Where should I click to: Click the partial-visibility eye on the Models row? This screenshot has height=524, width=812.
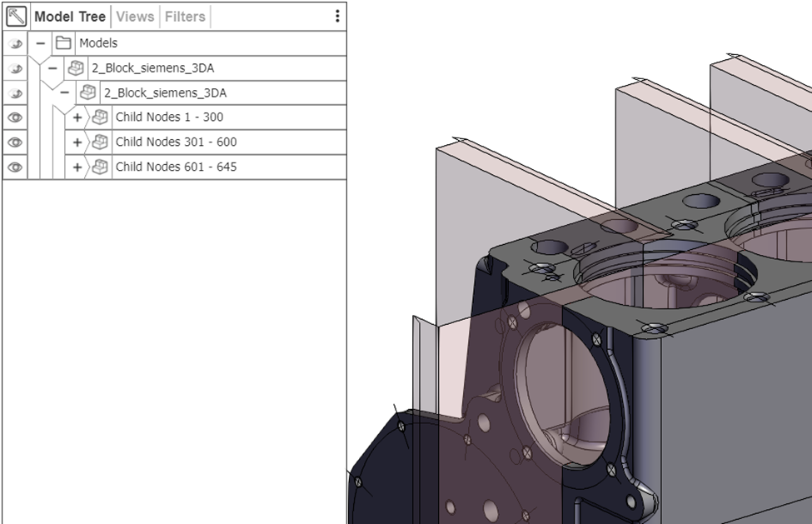(16, 42)
